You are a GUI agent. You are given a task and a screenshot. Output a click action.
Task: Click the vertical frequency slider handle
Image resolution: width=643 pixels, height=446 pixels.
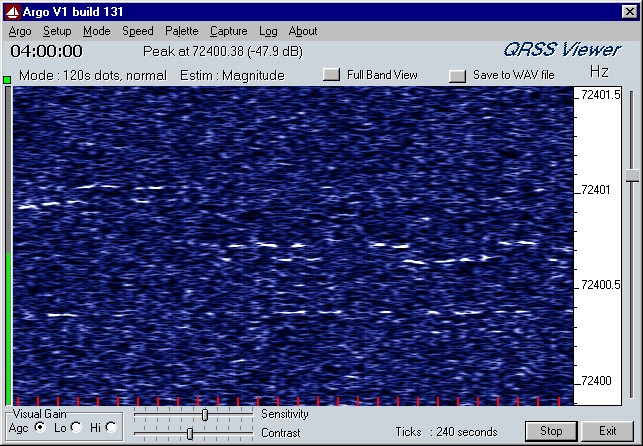[x=632, y=176]
